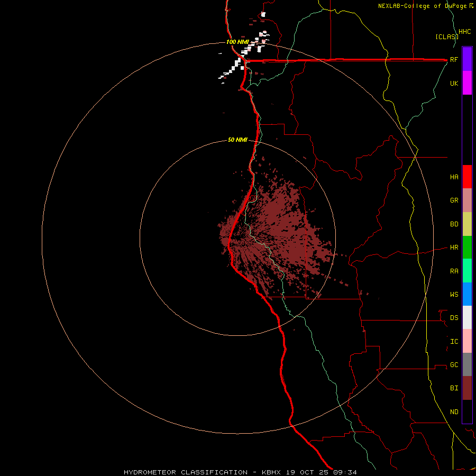This screenshot has height=476, width=476.
Task: Click the WS blue color swatch
Action: click(x=467, y=294)
